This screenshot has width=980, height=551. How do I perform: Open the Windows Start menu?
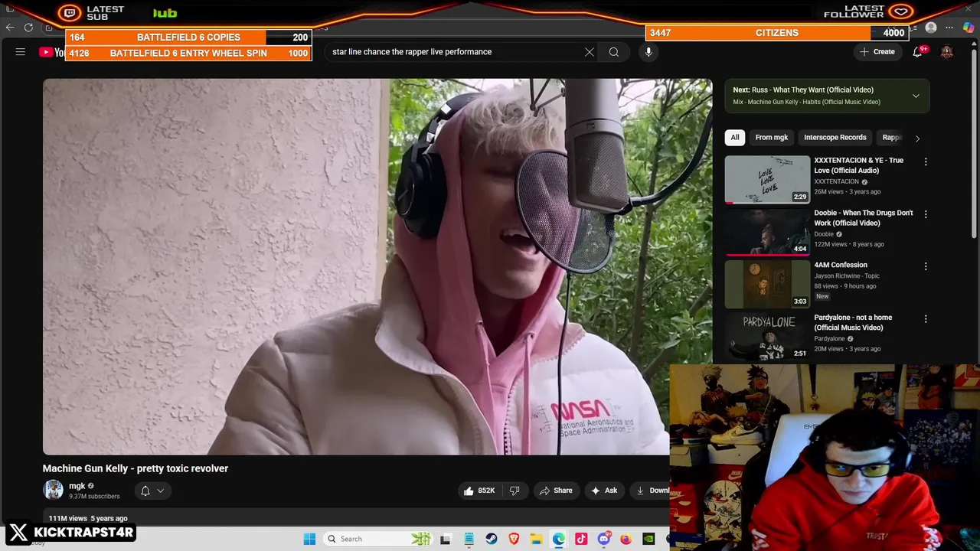coord(309,539)
